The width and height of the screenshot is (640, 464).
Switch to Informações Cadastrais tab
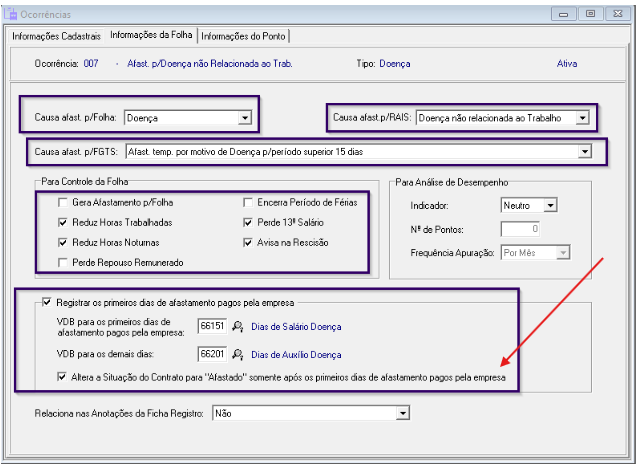(56, 37)
